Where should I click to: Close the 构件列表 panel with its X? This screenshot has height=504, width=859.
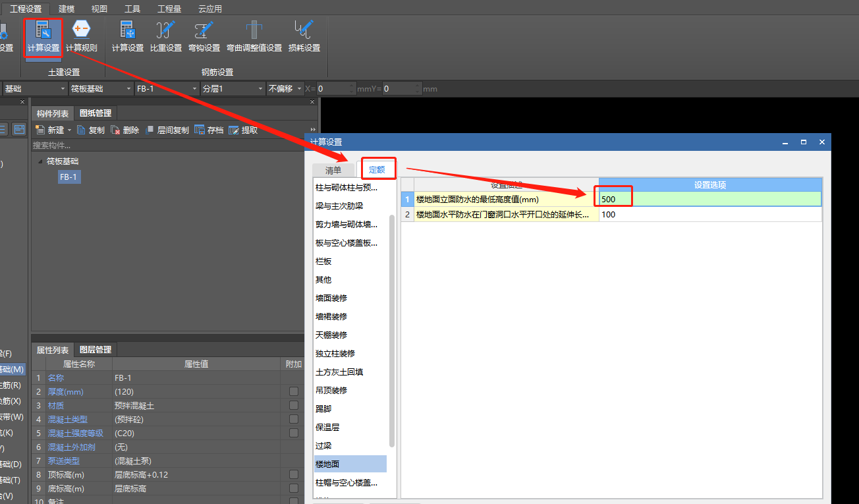coord(312,102)
